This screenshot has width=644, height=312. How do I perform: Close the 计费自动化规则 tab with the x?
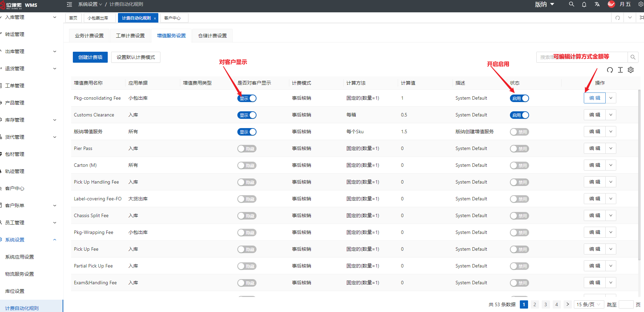(x=155, y=18)
